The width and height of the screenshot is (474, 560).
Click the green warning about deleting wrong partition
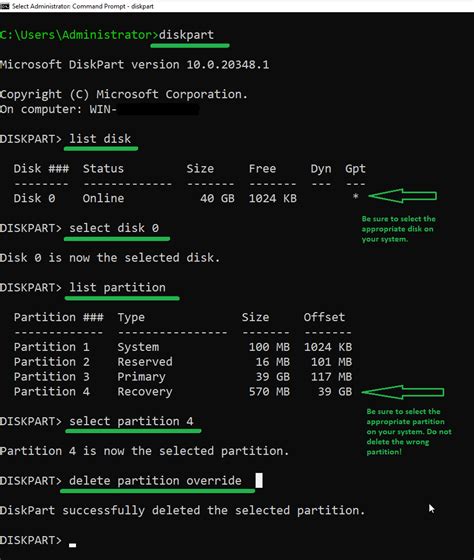pyautogui.click(x=409, y=431)
